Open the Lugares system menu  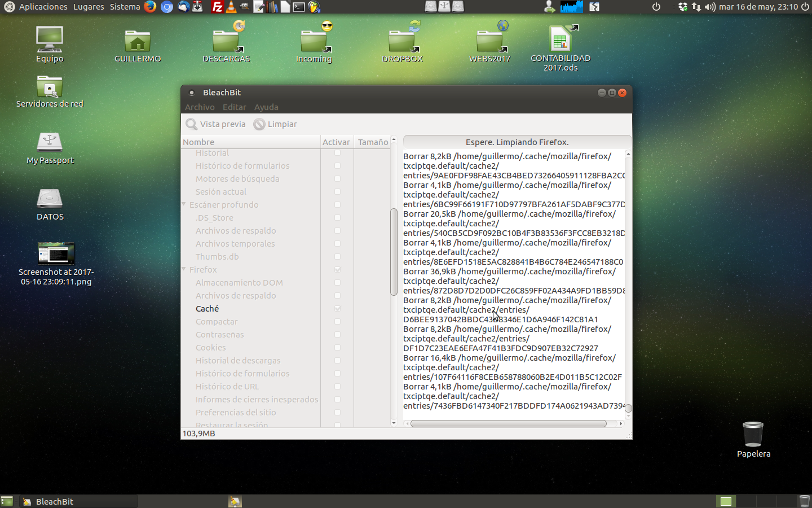point(89,7)
